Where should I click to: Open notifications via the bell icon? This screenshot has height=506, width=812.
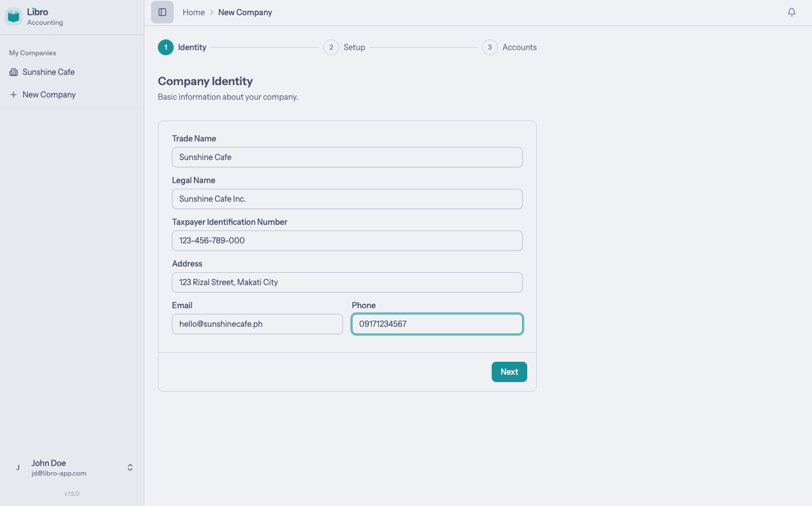click(792, 12)
